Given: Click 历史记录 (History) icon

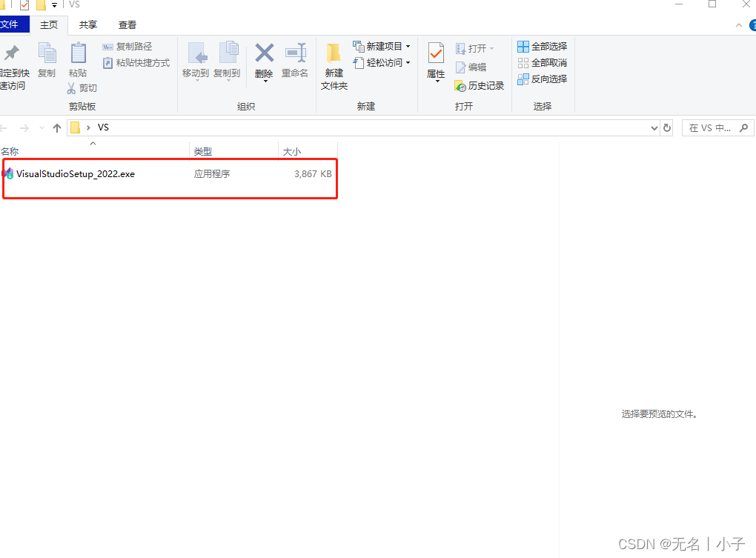Looking at the screenshot, I should (460, 86).
